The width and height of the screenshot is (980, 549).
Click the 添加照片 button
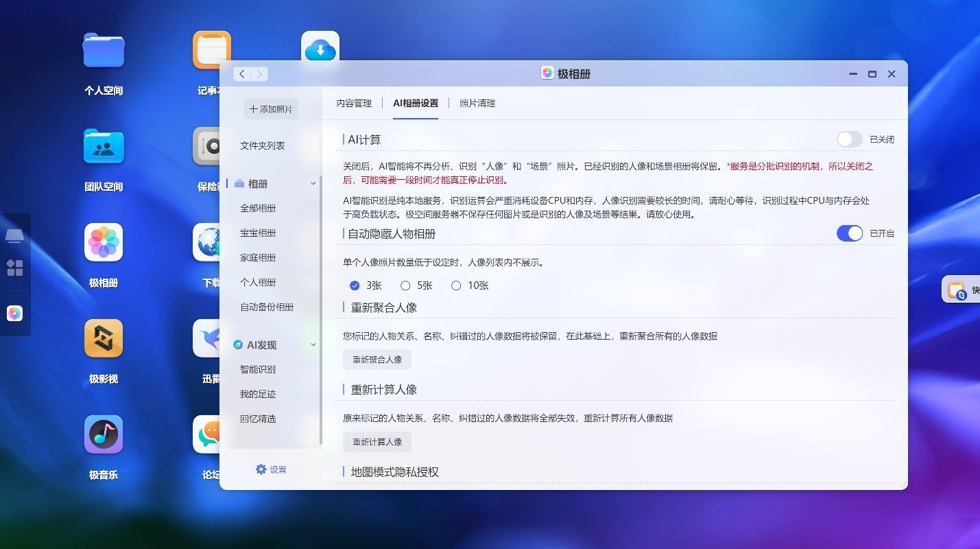[271, 109]
